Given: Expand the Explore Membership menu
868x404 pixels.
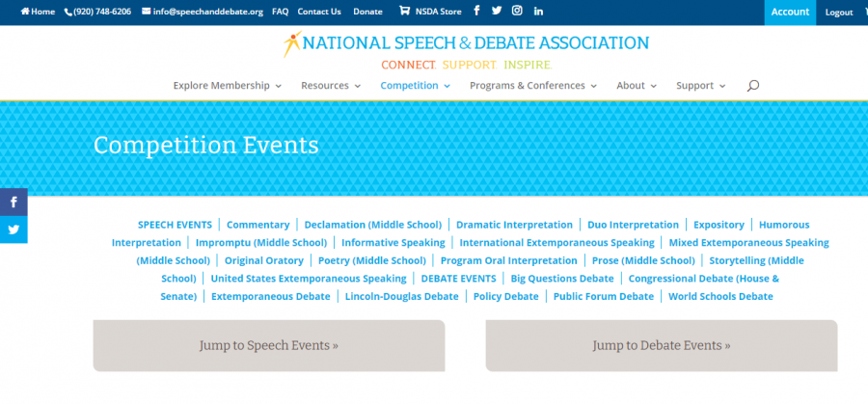Looking at the screenshot, I should (227, 85).
